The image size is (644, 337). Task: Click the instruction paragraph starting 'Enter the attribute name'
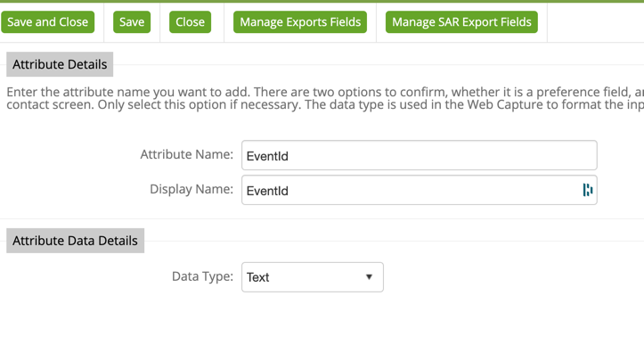(325, 98)
